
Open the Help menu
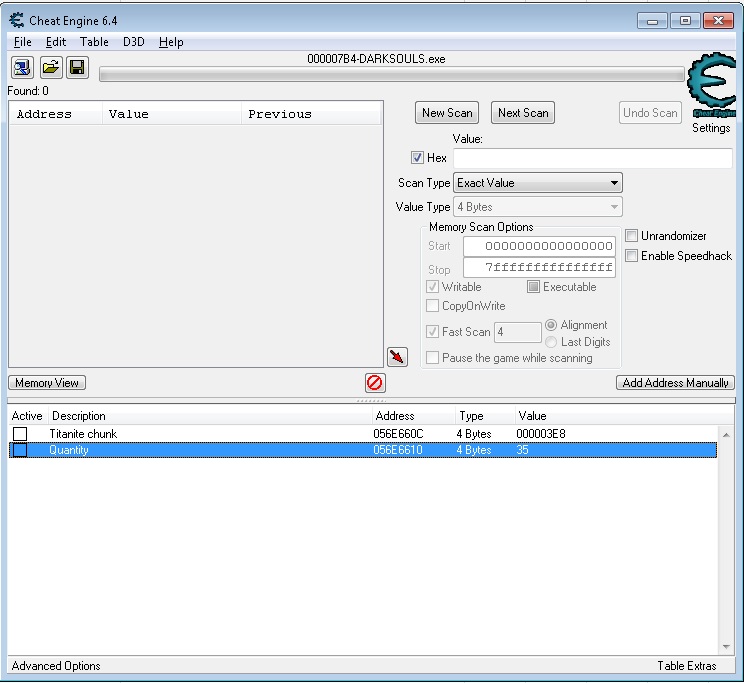click(171, 42)
